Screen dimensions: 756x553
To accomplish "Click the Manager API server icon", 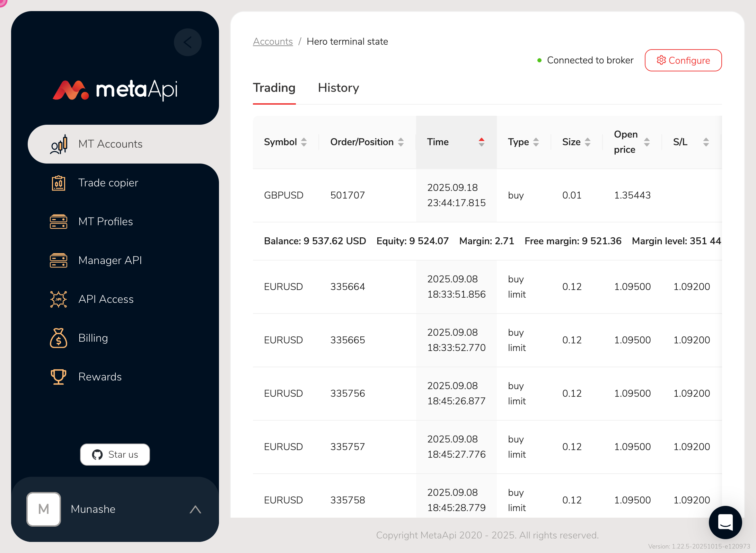I will (x=59, y=261).
